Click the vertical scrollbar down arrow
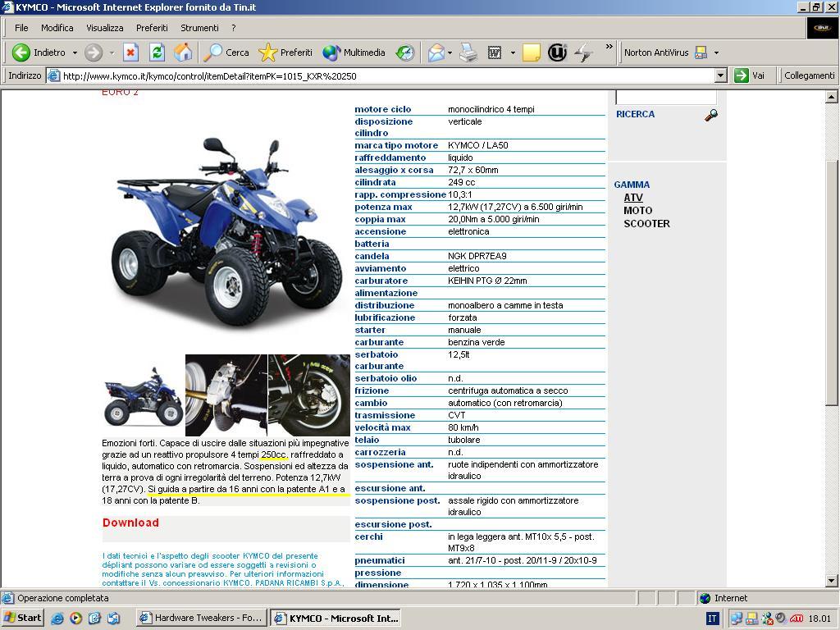 click(x=832, y=580)
